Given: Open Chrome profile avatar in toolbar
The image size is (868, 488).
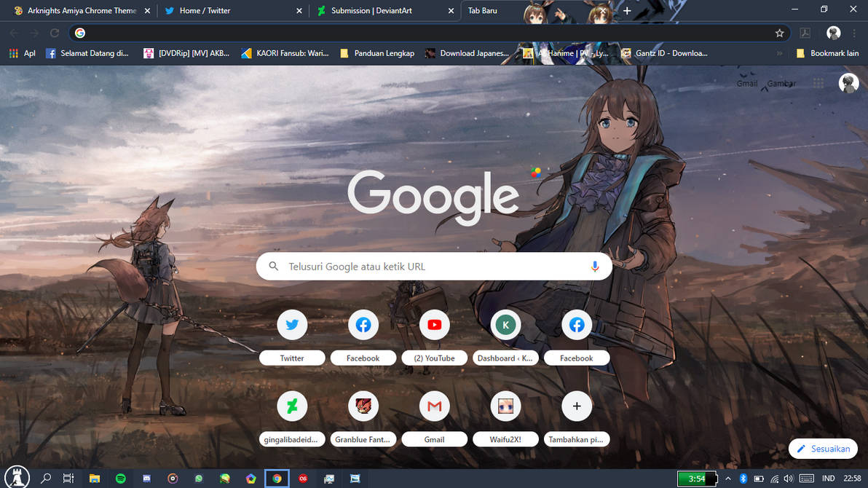Looking at the screenshot, I should tap(833, 34).
